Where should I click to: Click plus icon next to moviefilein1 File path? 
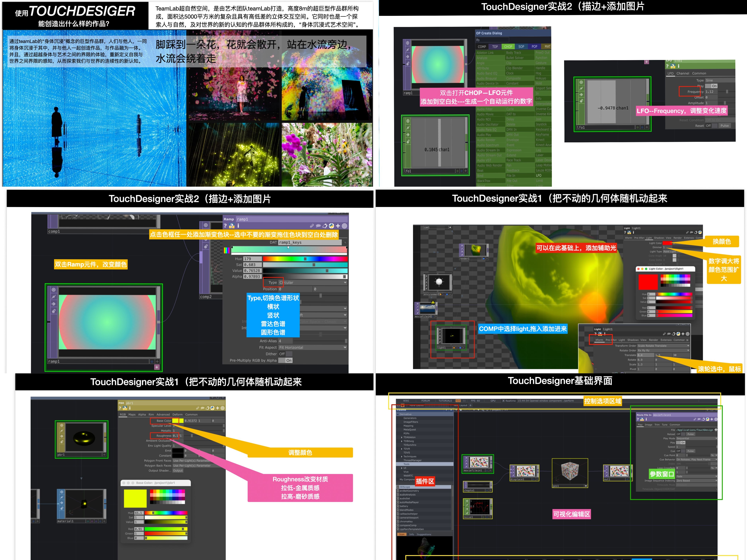point(716,430)
